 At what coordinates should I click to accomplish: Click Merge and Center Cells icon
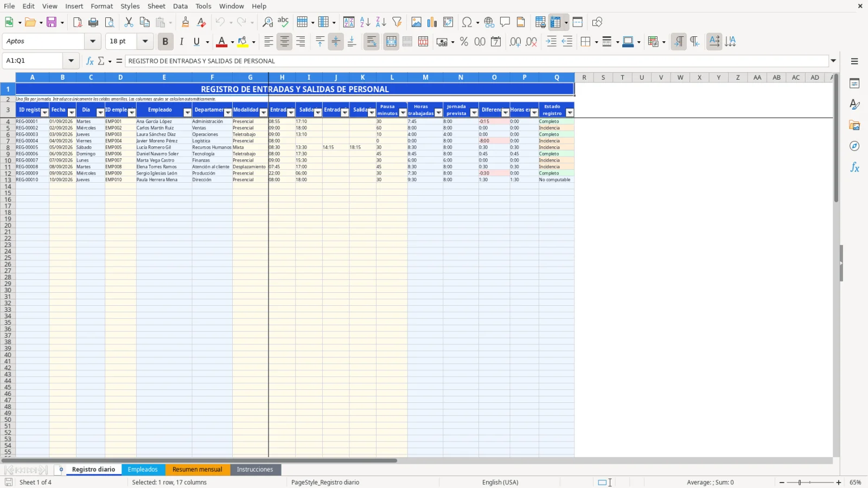click(391, 42)
